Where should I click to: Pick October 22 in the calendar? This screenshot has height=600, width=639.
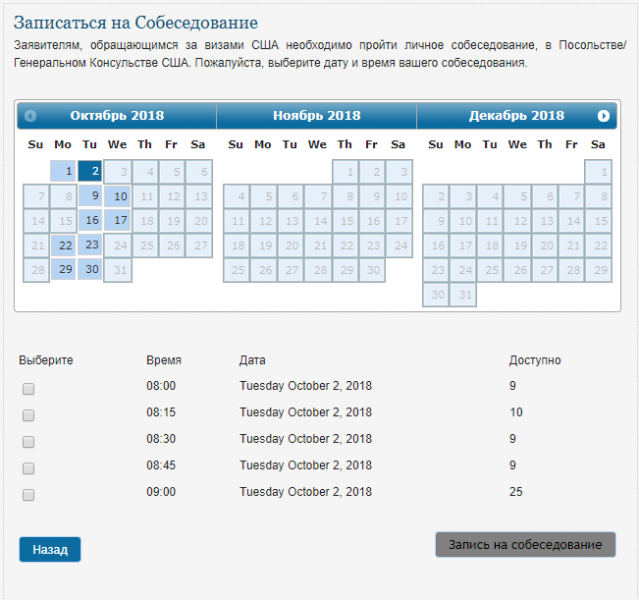63,245
